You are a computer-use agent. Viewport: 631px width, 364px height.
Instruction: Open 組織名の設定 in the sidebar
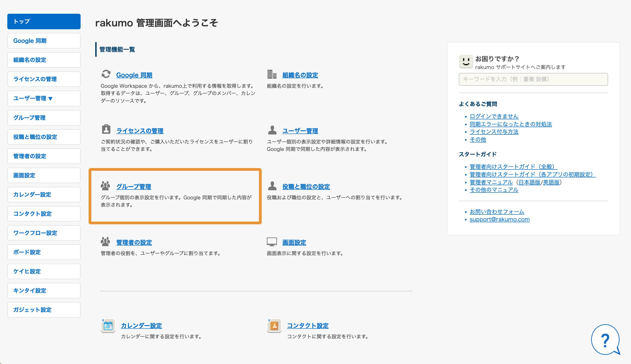(44, 60)
